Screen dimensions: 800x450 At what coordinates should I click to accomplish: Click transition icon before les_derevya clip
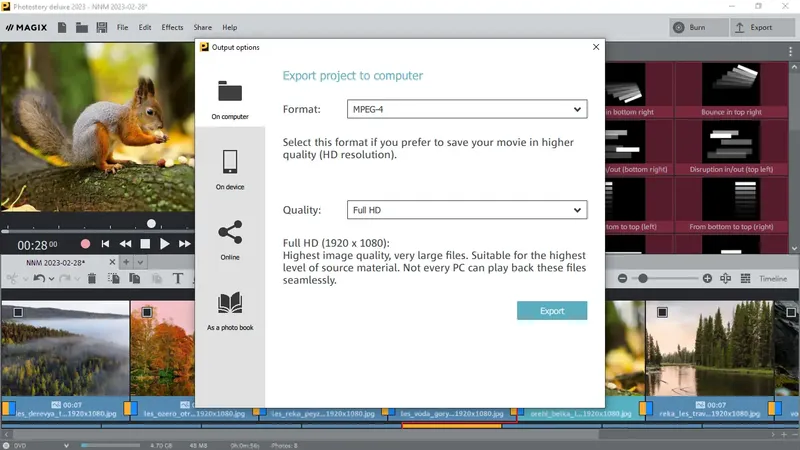(x=8, y=408)
